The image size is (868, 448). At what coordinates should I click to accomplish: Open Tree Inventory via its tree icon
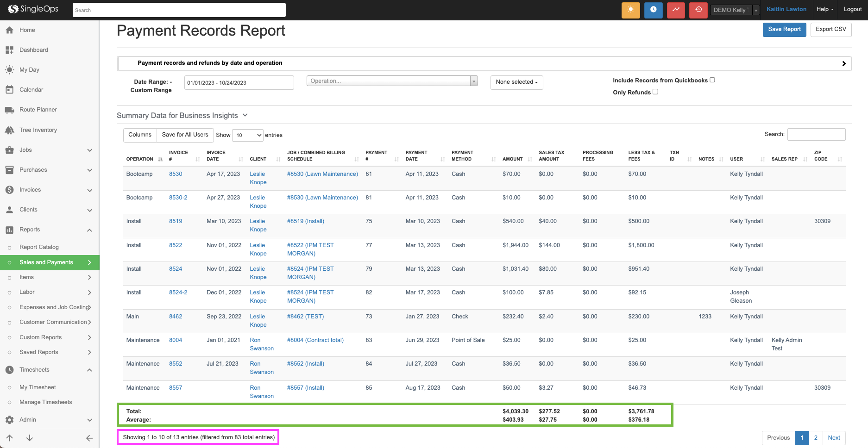point(10,130)
